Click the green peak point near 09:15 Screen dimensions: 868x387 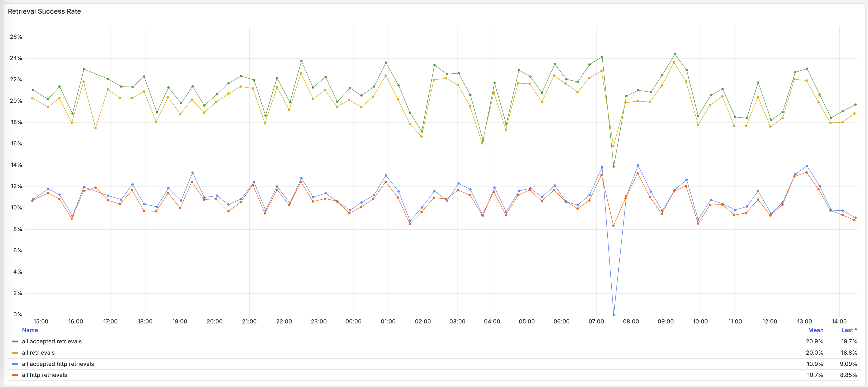pyautogui.click(x=675, y=54)
